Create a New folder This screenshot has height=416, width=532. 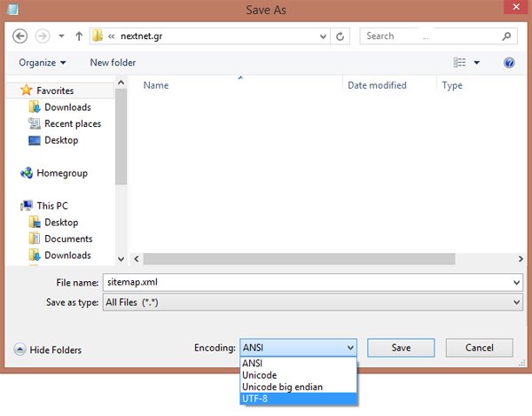(113, 63)
